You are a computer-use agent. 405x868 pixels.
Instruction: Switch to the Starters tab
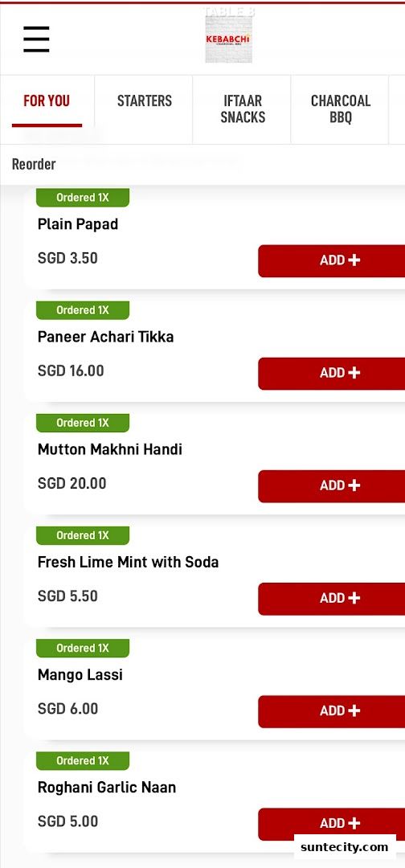coord(145,100)
